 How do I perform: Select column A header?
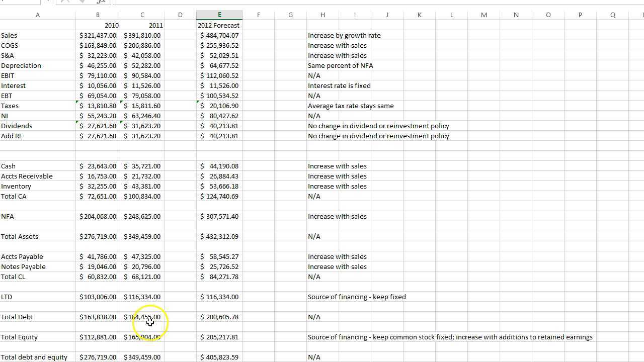[x=37, y=15]
